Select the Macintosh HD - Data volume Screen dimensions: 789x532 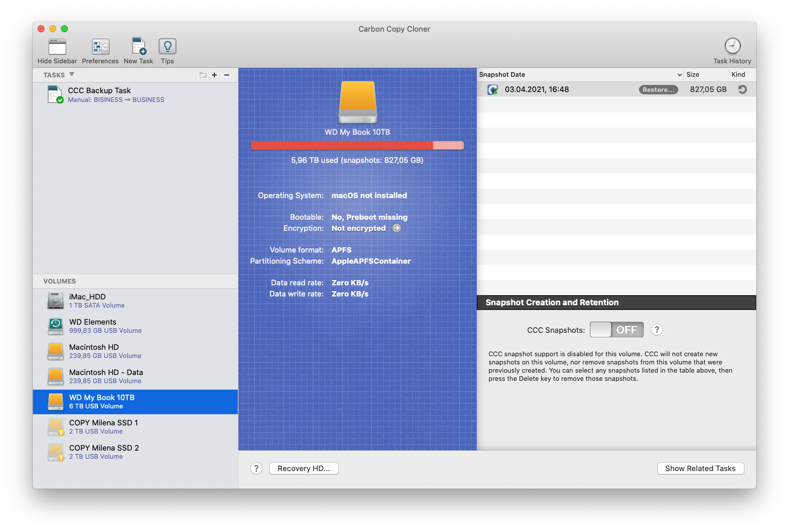[135, 377]
